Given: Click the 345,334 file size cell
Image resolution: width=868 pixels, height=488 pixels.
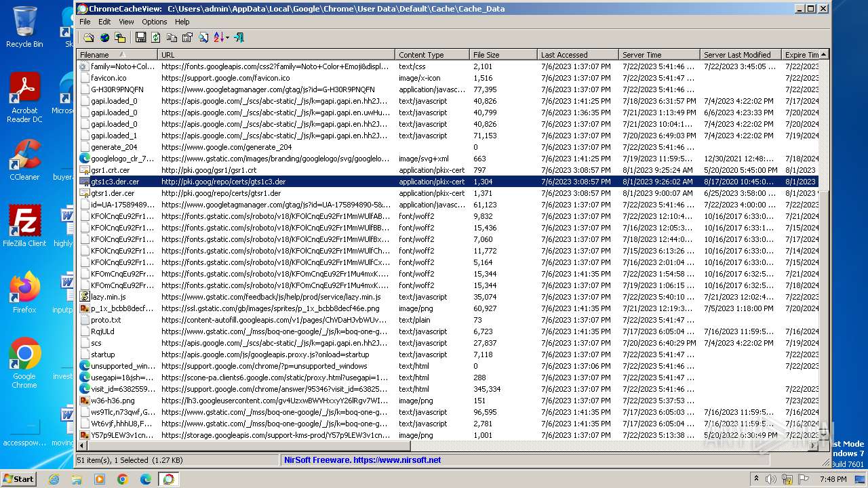Looking at the screenshot, I should click(x=487, y=389).
